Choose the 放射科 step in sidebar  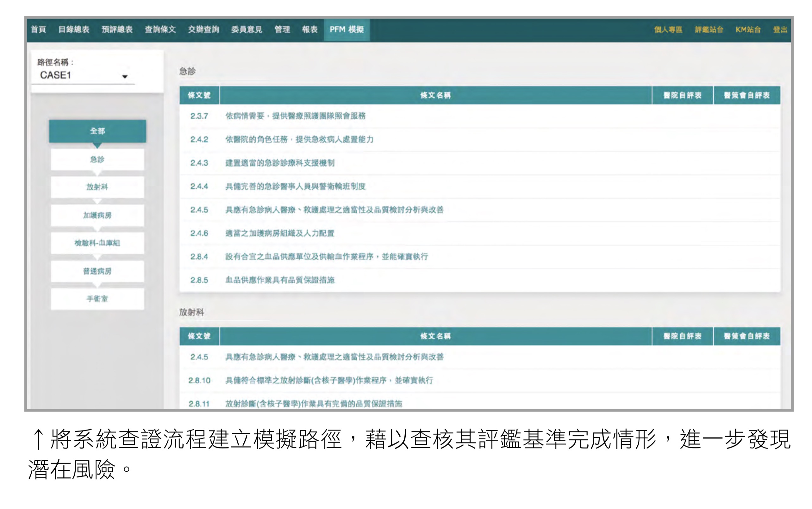point(97,187)
